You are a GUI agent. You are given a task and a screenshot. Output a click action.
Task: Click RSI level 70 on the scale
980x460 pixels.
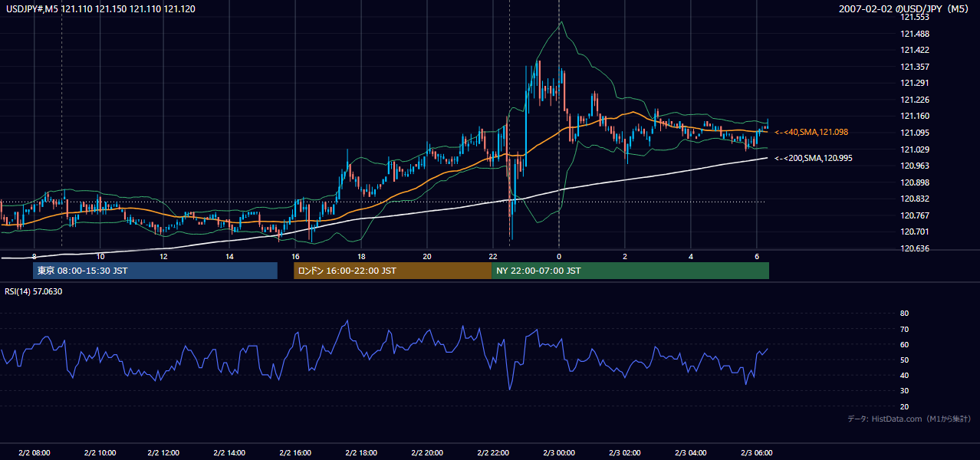pyautogui.click(x=904, y=329)
